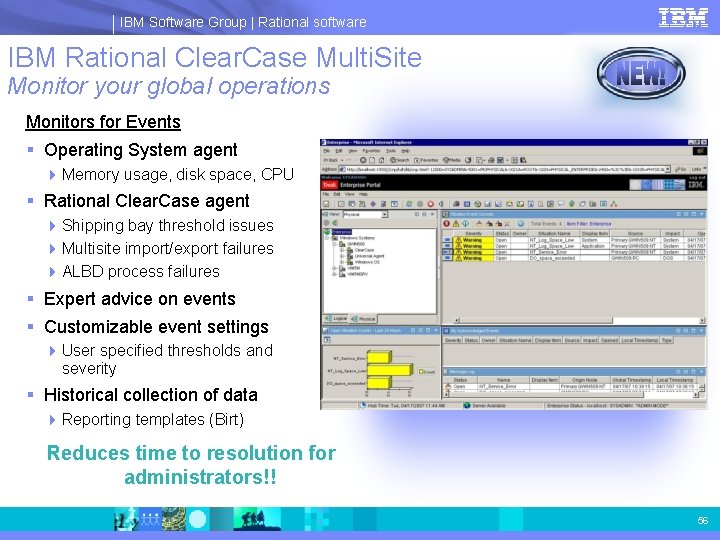Screen dimensions: 720x540
Task: Click the NT_Log_Space_Low yellow bar
Action: pos(390,369)
